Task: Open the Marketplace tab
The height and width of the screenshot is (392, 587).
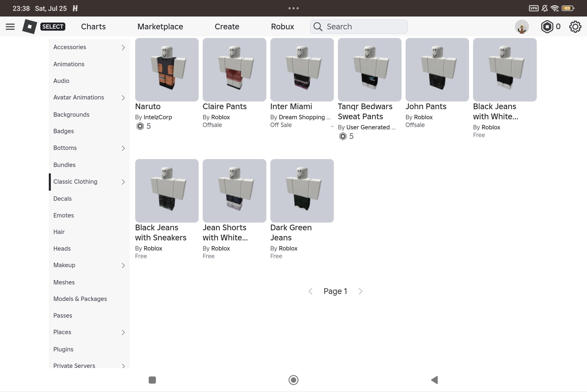Action: point(160,27)
